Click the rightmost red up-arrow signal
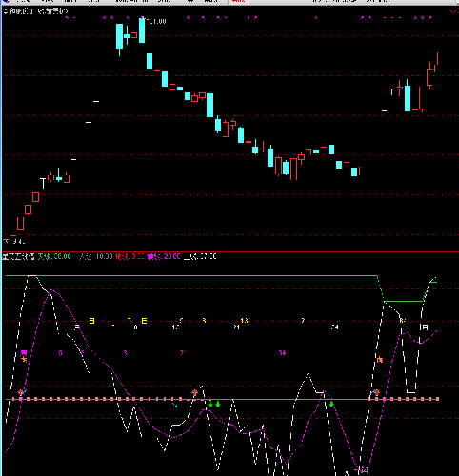 tap(377, 392)
